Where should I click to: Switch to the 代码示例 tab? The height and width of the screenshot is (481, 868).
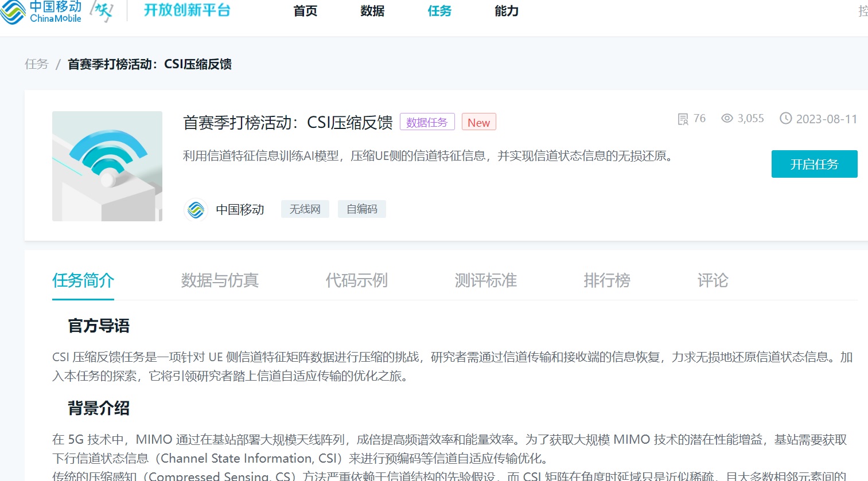(356, 281)
